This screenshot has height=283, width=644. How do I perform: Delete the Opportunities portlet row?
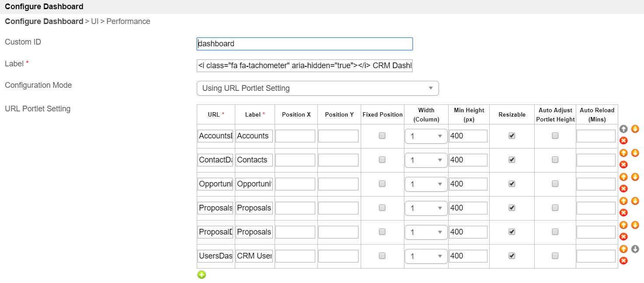[x=624, y=189]
